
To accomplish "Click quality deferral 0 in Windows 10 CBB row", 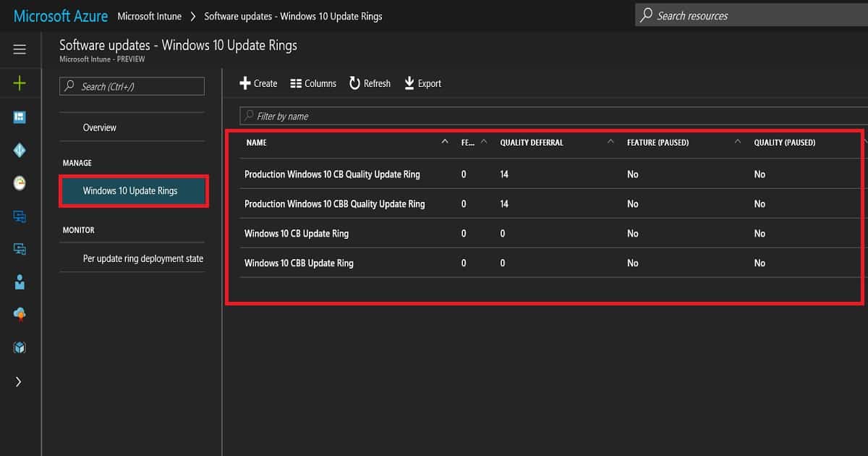I will point(503,263).
